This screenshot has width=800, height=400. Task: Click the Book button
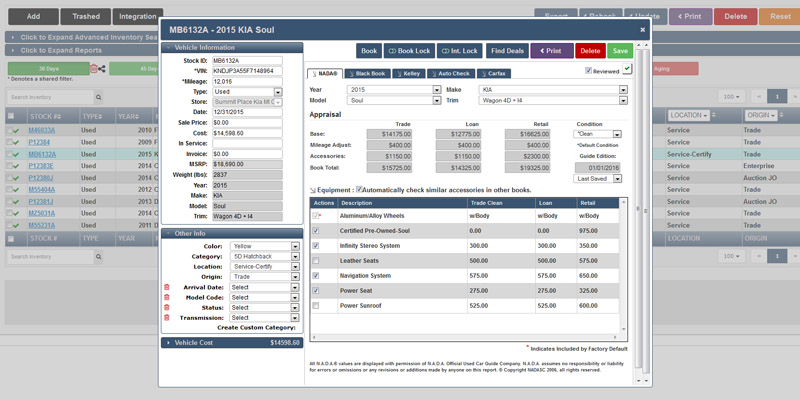pos(369,51)
